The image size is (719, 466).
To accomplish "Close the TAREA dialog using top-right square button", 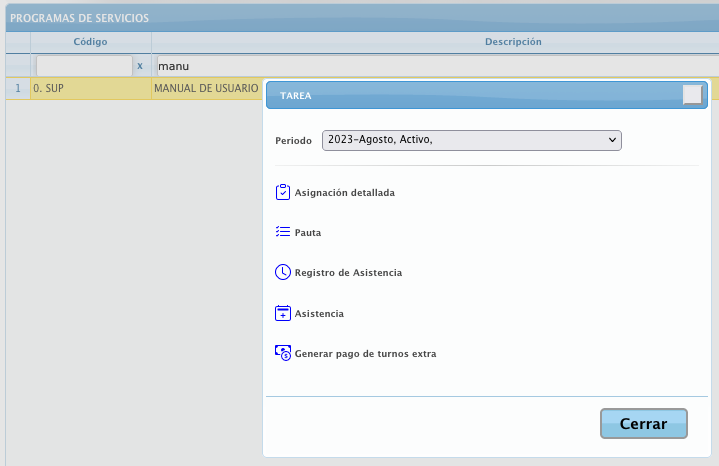I will click(692, 95).
